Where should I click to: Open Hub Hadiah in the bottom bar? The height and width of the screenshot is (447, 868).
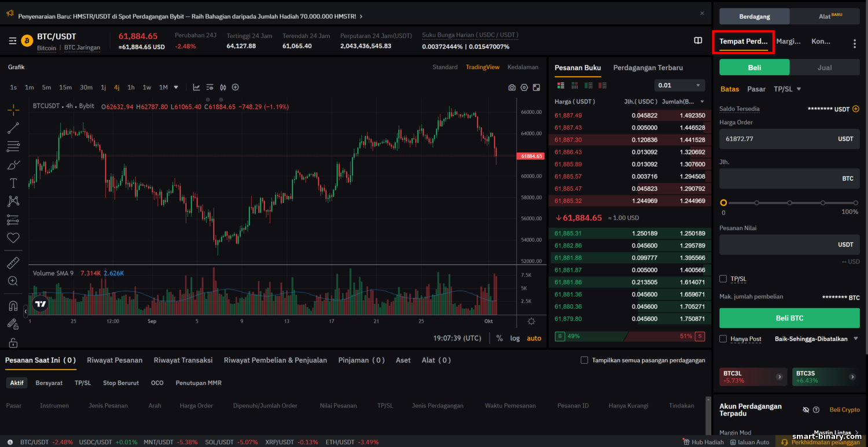point(703,442)
